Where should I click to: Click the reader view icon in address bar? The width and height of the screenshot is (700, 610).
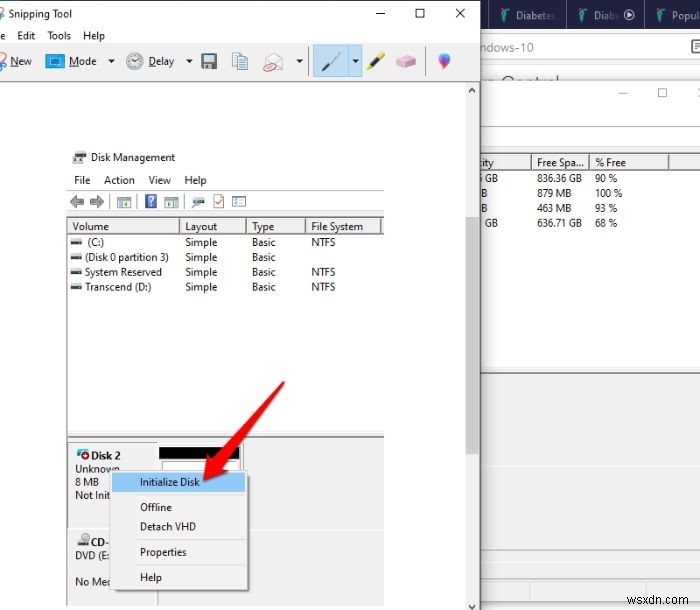pos(696,46)
